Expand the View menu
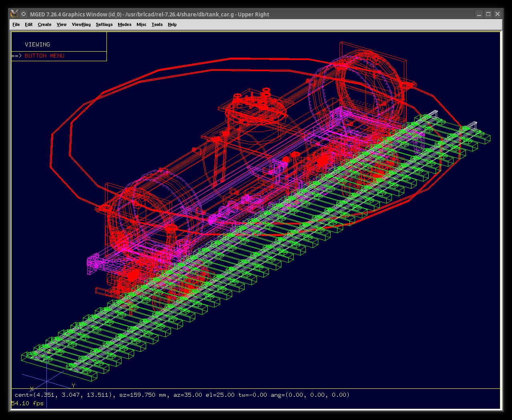 pos(62,24)
